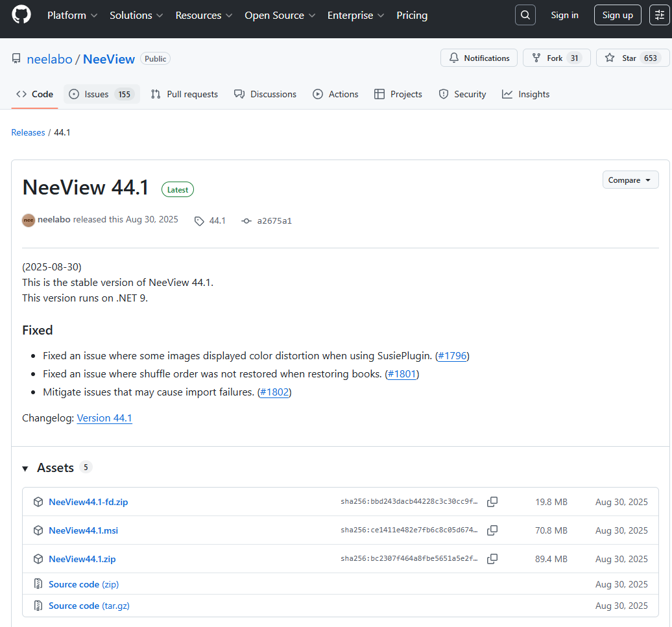Open commit a2675a1
The width and height of the screenshot is (672, 627).
(x=274, y=221)
